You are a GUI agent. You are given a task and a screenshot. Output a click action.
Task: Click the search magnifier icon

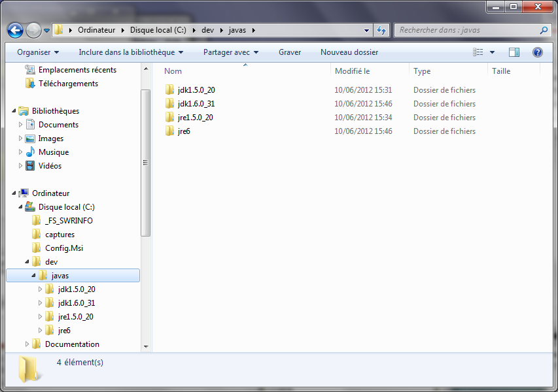tap(544, 30)
